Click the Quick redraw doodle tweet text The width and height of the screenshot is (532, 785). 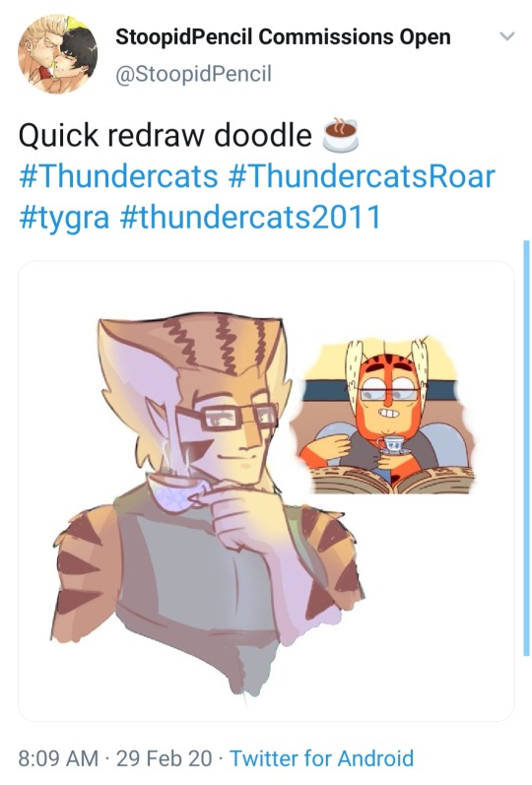(166, 135)
